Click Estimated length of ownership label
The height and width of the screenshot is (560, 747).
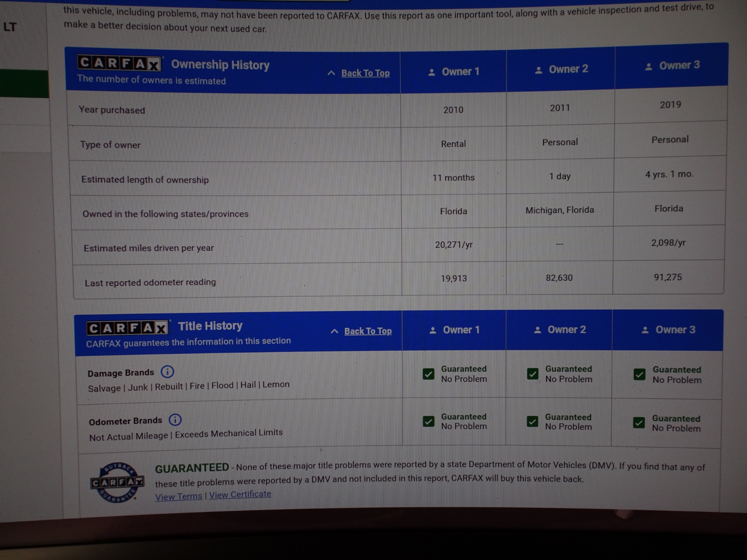click(x=145, y=180)
